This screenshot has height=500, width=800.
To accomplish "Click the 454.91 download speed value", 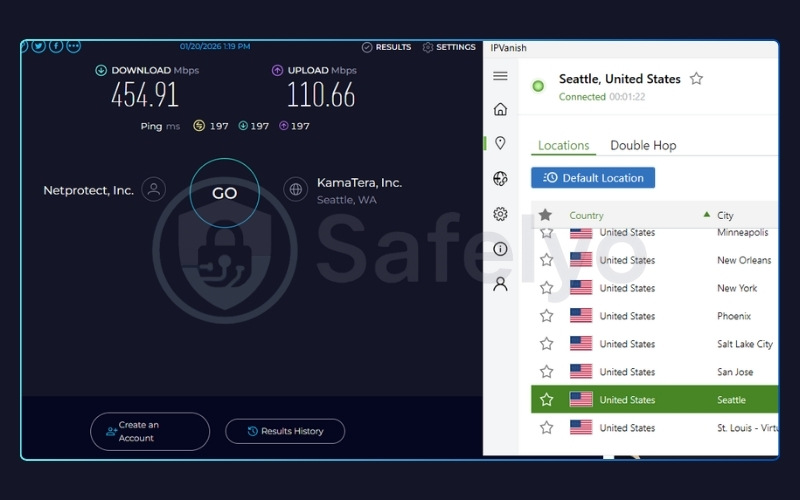I will [x=145, y=95].
